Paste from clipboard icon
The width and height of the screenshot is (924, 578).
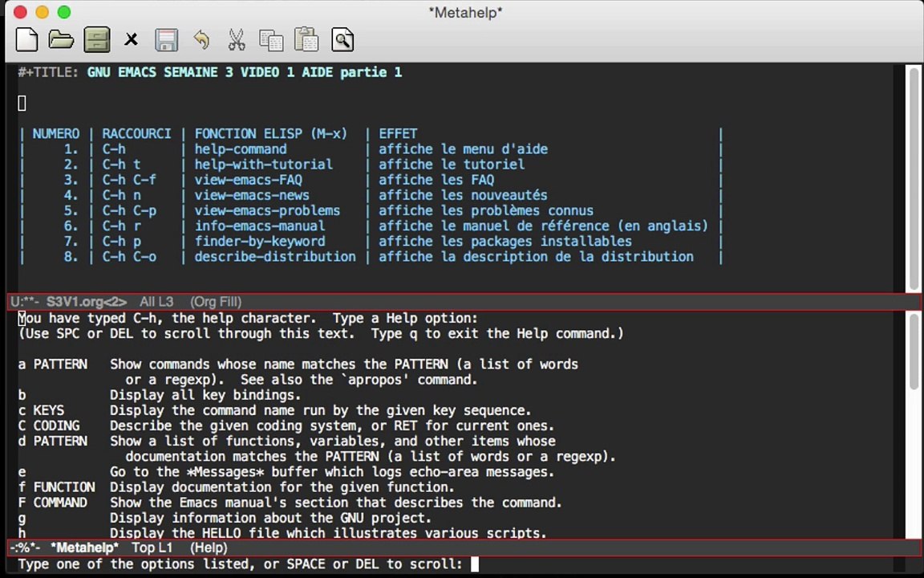pyautogui.click(x=306, y=40)
